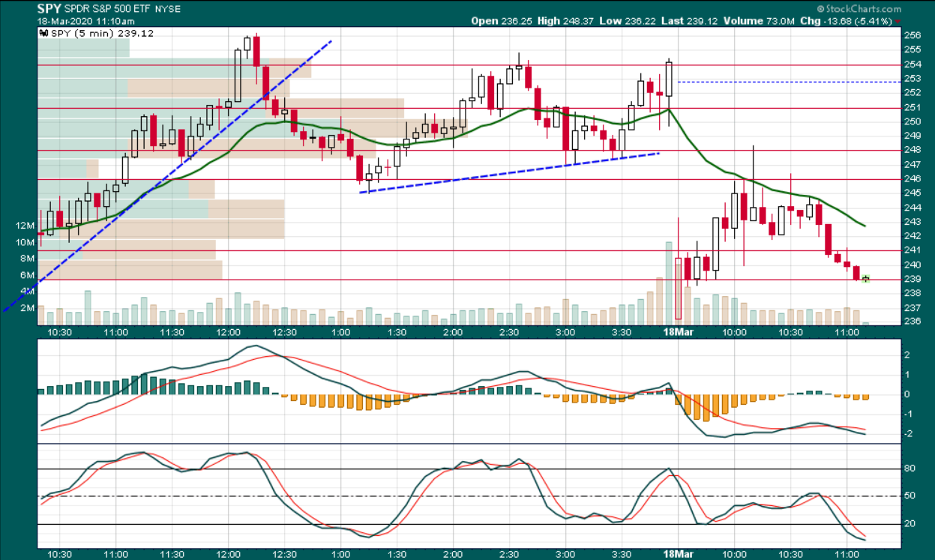Click the 6M volume scale label
The width and height of the screenshot is (935, 560).
click(28, 275)
